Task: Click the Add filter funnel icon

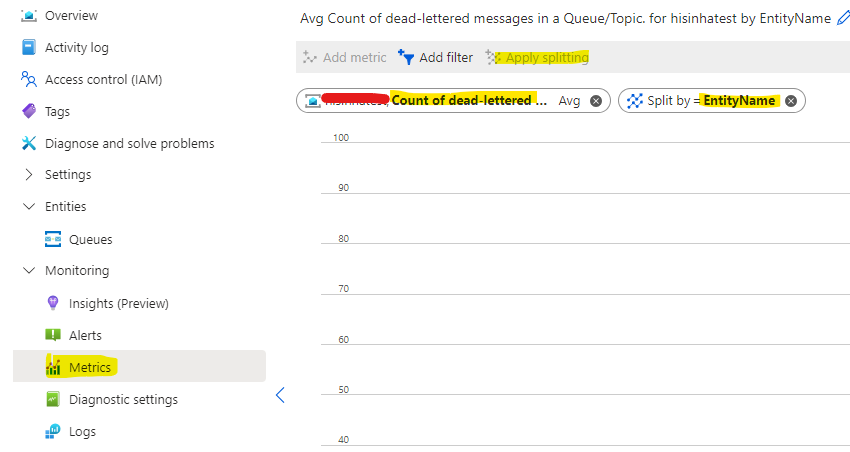Action: click(x=405, y=57)
